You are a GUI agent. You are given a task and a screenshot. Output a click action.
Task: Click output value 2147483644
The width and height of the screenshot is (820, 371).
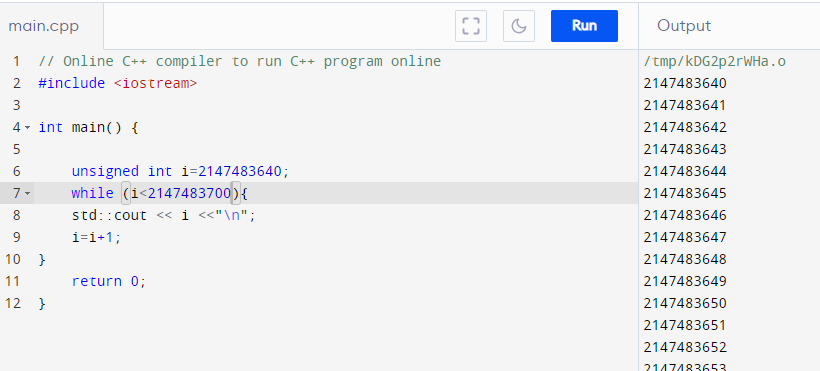point(685,171)
